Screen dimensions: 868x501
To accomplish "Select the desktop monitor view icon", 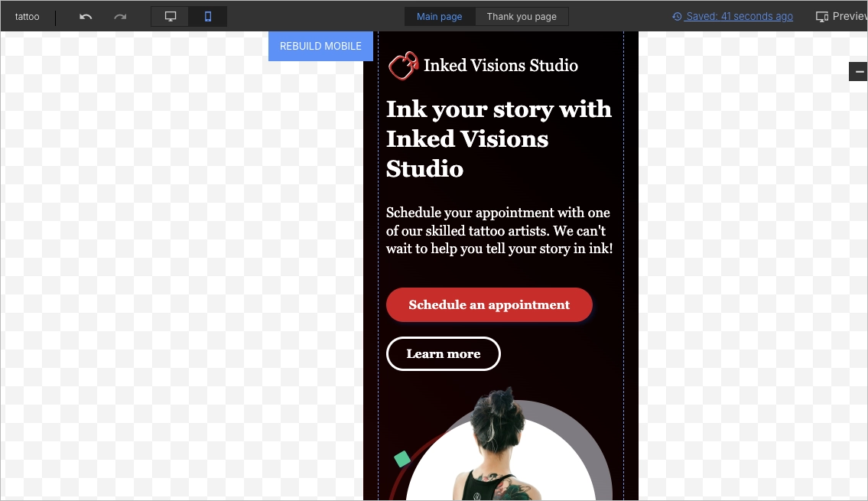I will click(x=169, y=15).
